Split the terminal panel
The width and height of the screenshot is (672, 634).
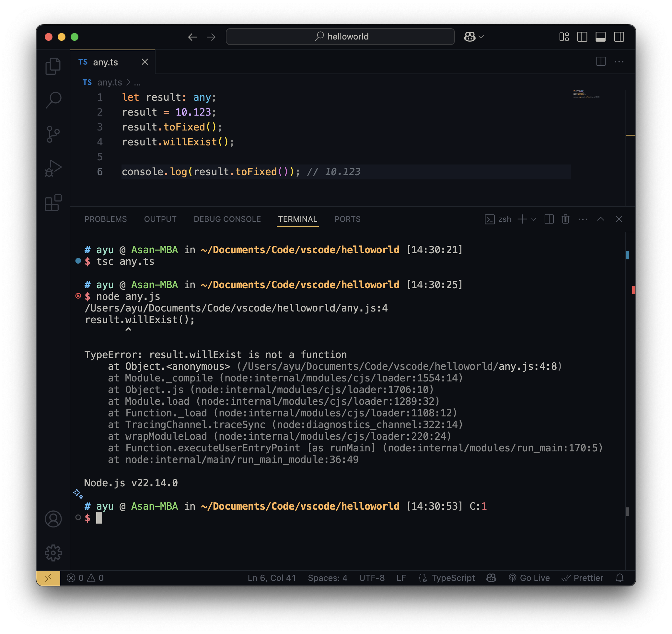pos(549,219)
